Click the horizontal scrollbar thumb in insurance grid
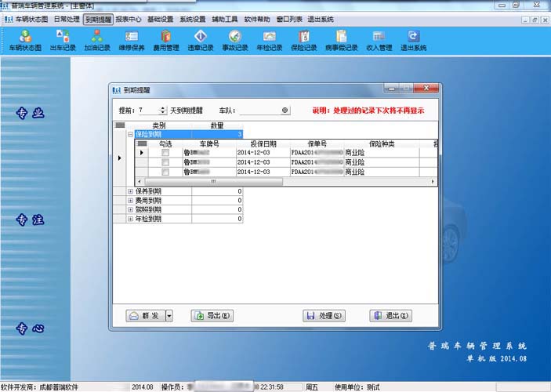Viewport: 551px width, 392px height. point(213,181)
